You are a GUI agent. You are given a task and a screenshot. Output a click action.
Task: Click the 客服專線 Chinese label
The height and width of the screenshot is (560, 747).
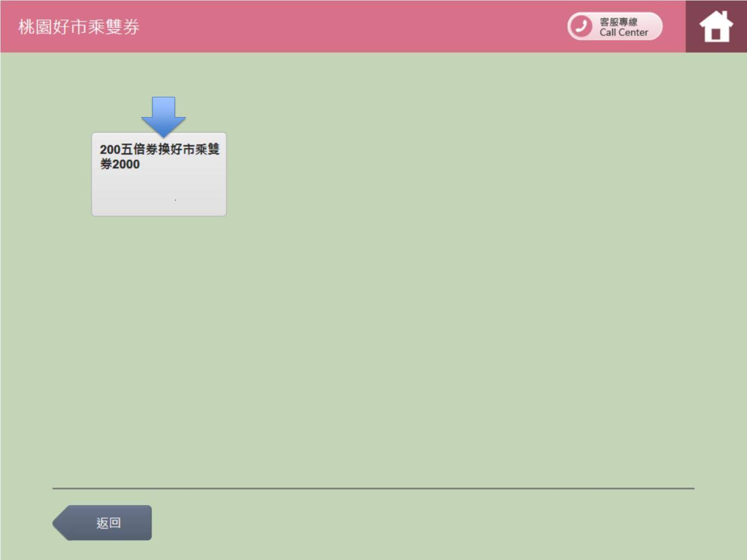[618, 21]
